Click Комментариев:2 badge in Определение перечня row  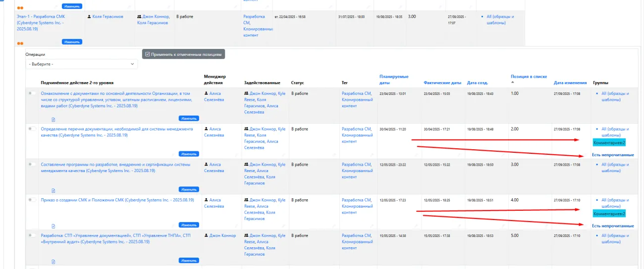click(609, 142)
